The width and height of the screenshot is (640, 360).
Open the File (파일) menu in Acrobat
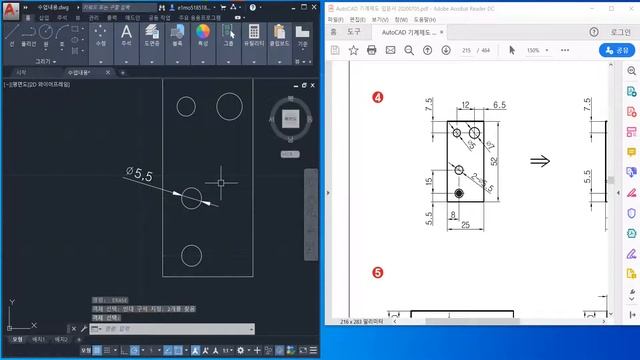pos(336,20)
